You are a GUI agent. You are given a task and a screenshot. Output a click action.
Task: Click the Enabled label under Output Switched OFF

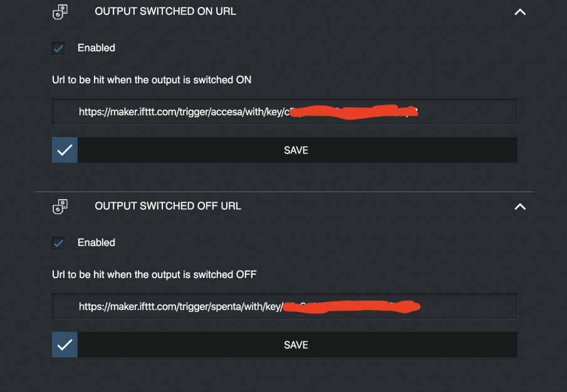click(96, 242)
